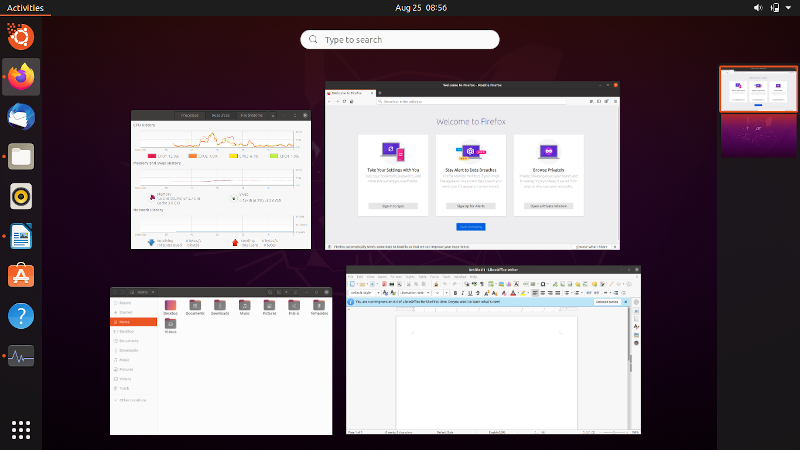
Task: Open the Downloads folder icon in Files
Action: tap(220, 307)
